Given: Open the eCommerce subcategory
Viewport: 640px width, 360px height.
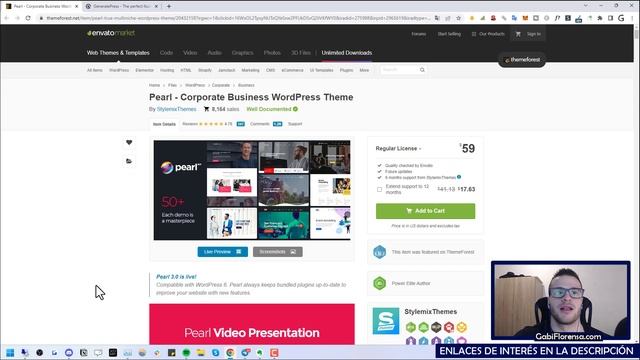Looking at the screenshot, I should pyautogui.click(x=292, y=70).
